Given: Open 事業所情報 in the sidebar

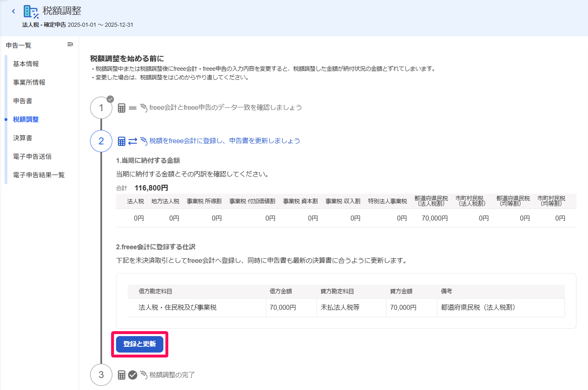Looking at the screenshot, I should point(29,82).
